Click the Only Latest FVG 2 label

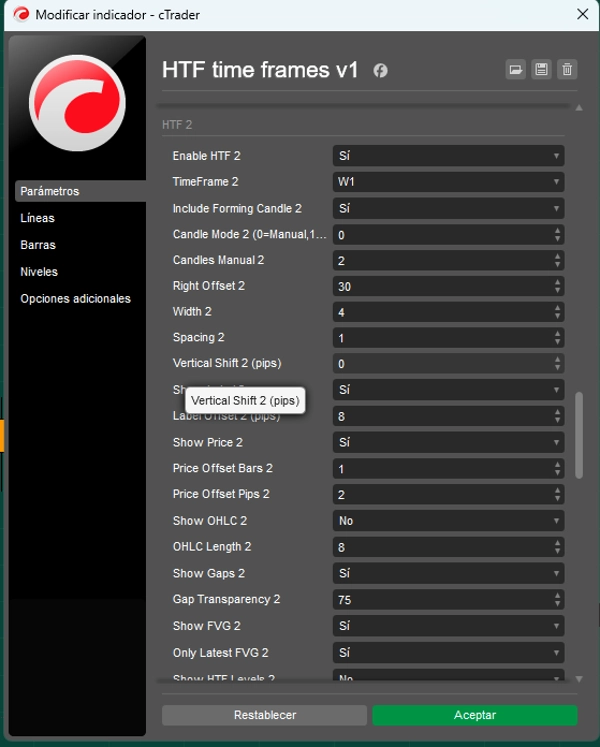[x=221, y=653]
